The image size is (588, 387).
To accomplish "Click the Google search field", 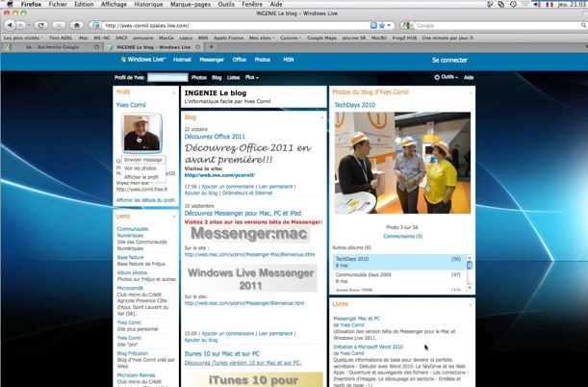I will [499, 25].
